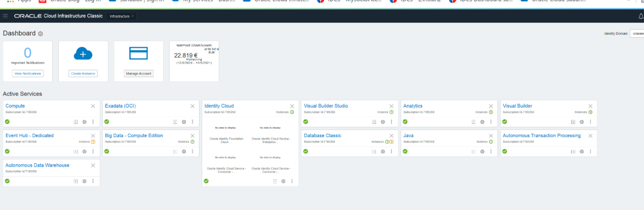
Task: Open settings gear on the Database Classic card
Action: (x=383, y=152)
